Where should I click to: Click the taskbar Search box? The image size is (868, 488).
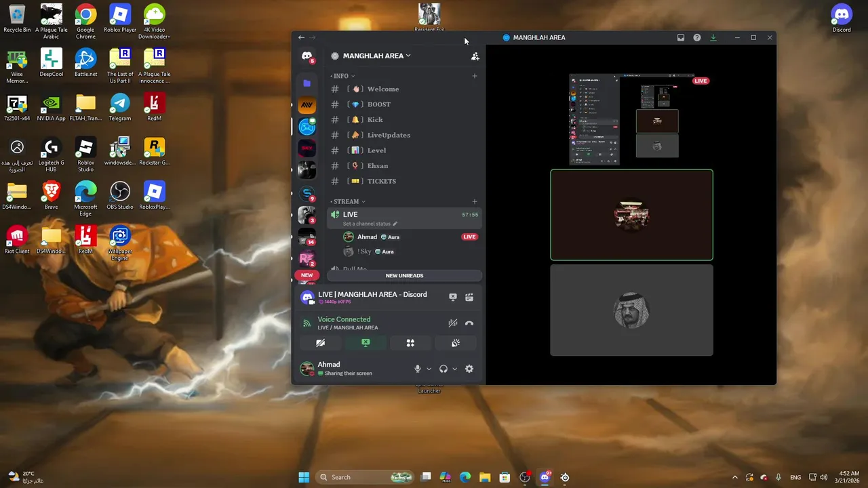[365, 477]
